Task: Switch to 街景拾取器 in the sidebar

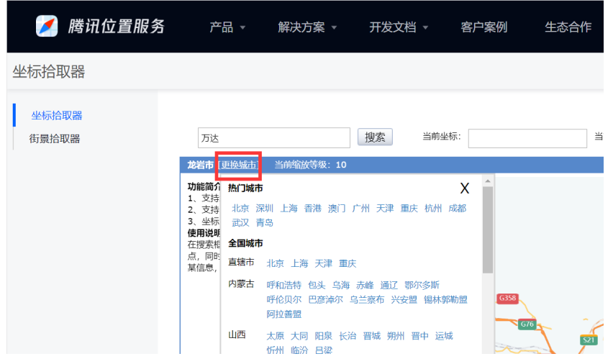Action: pyautogui.click(x=55, y=139)
